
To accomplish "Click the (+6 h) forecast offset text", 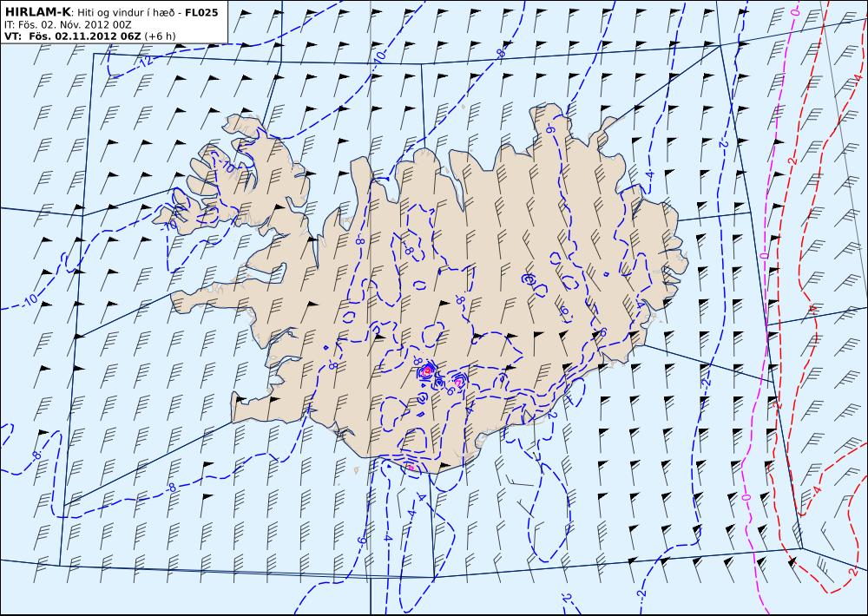I will click(160, 36).
